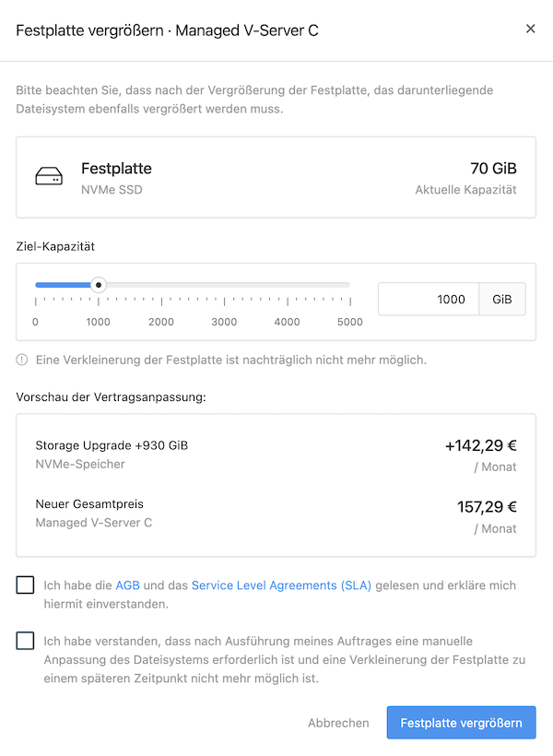Open Service Level Agreements (SLA) link
This screenshot has width=553, height=756.
coord(281,585)
